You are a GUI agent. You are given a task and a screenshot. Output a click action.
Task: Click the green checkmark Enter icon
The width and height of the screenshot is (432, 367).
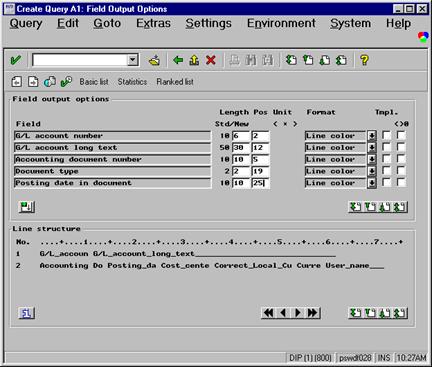(16, 60)
